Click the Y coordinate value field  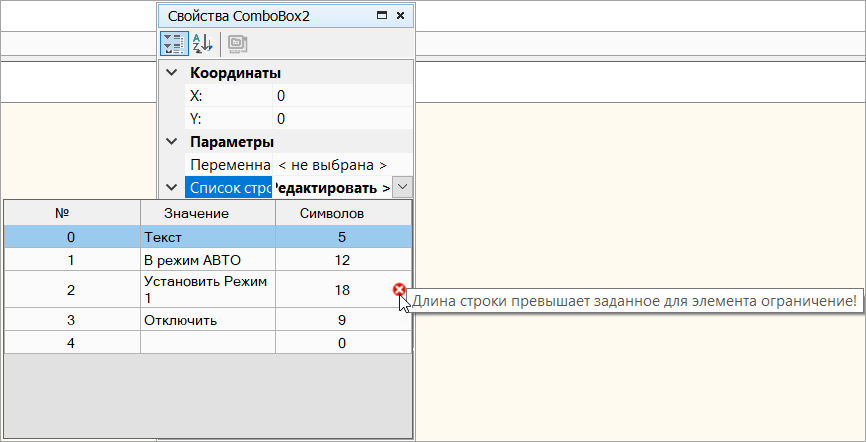(340, 119)
